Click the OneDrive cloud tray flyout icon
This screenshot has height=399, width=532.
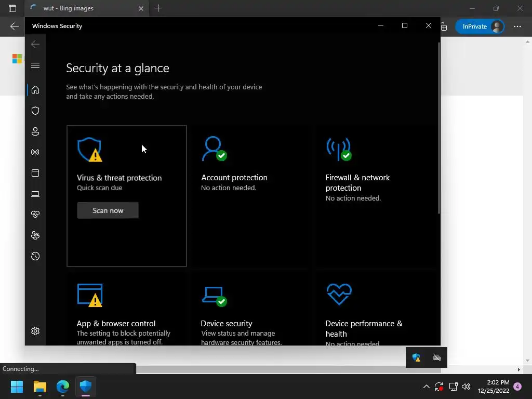pyautogui.click(x=437, y=357)
